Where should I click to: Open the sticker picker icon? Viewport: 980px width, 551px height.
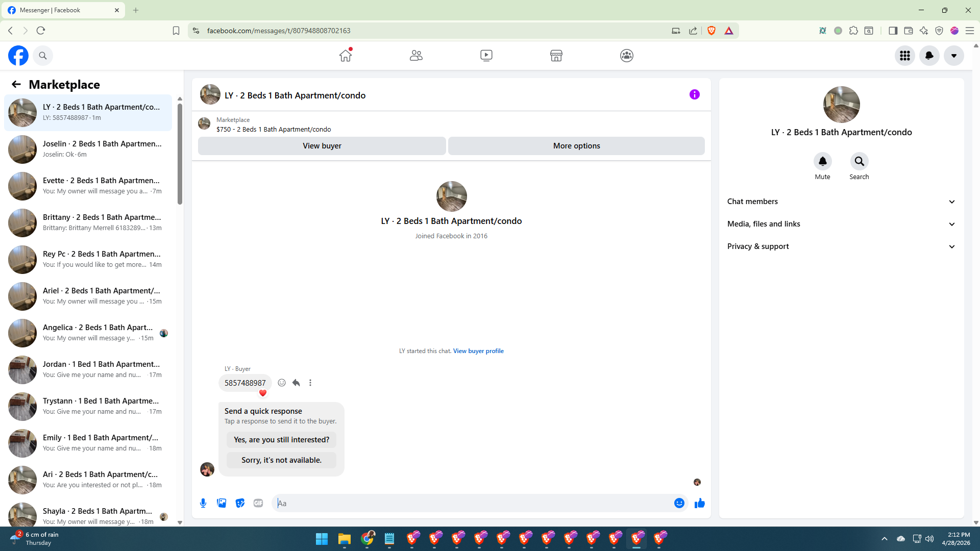pos(240,503)
